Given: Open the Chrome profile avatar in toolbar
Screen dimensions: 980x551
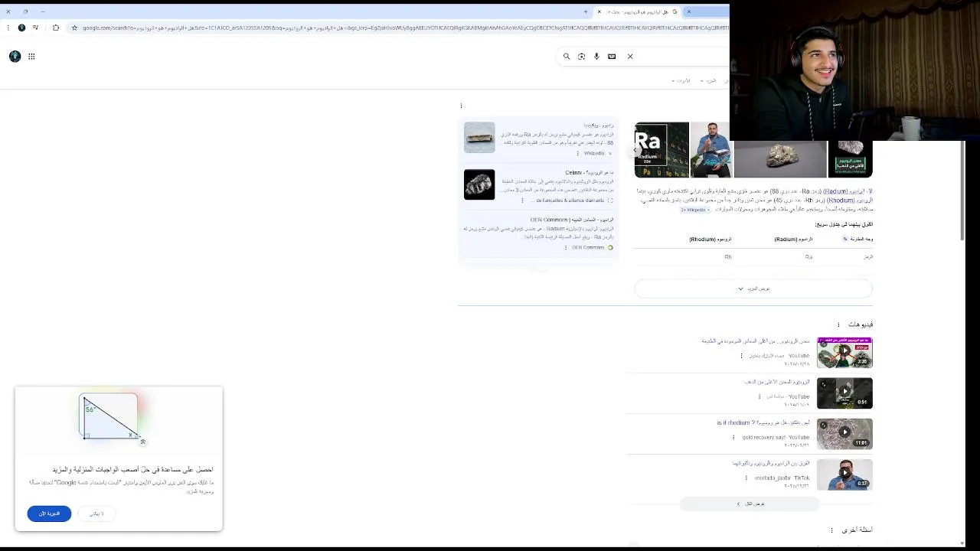Looking at the screenshot, I should click(x=21, y=28).
